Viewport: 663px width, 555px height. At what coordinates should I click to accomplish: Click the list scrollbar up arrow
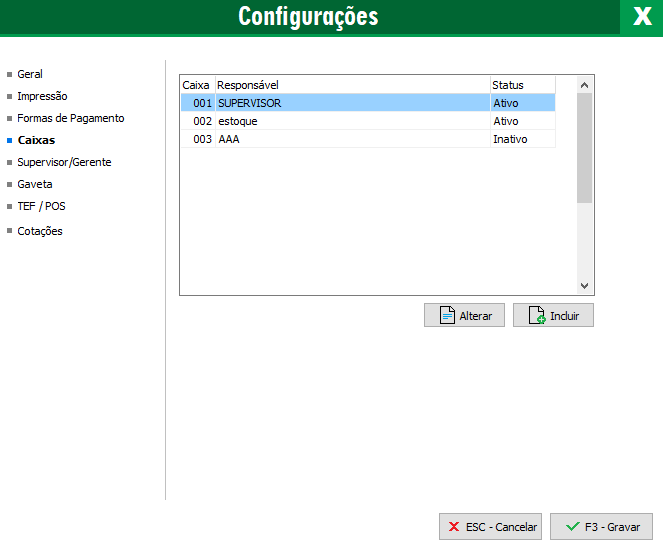(x=585, y=85)
